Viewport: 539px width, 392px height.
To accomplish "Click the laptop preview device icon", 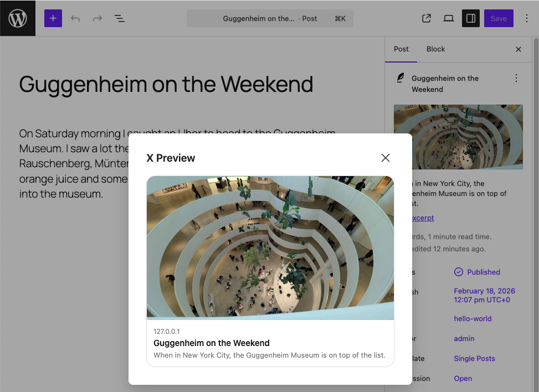I will (449, 18).
